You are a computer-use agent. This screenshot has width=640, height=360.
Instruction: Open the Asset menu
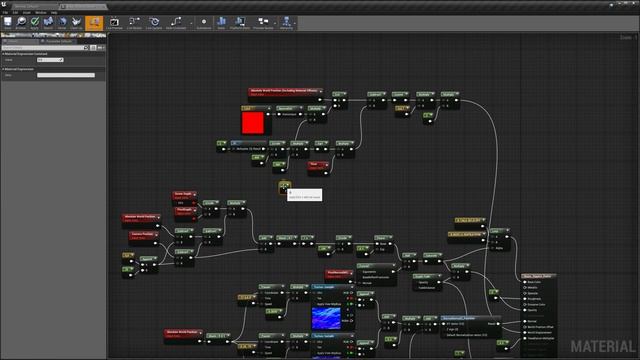[x=27, y=13]
